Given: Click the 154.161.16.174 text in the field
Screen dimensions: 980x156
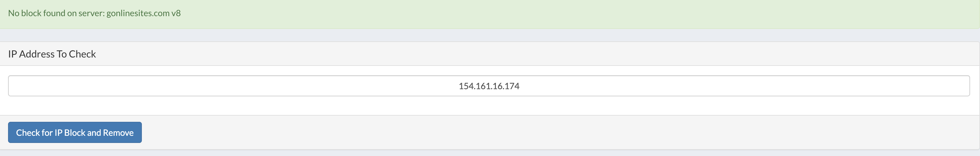Looking at the screenshot, I should pyautogui.click(x=489, y=86).
